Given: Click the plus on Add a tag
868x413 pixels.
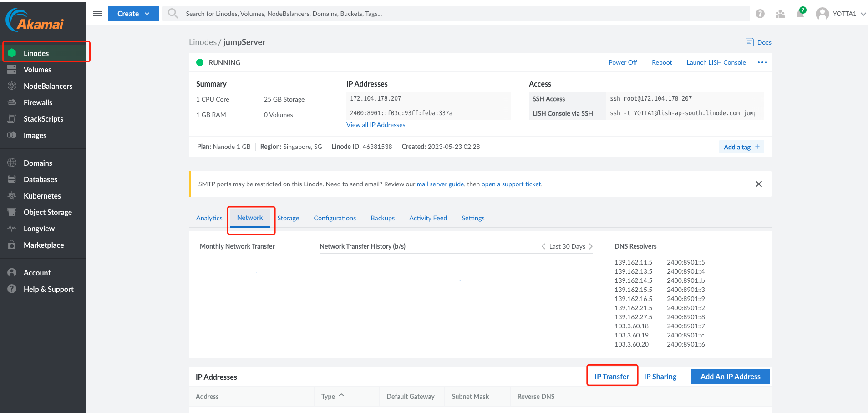Looking at the screenshot, I should click(x=757, y=147).
